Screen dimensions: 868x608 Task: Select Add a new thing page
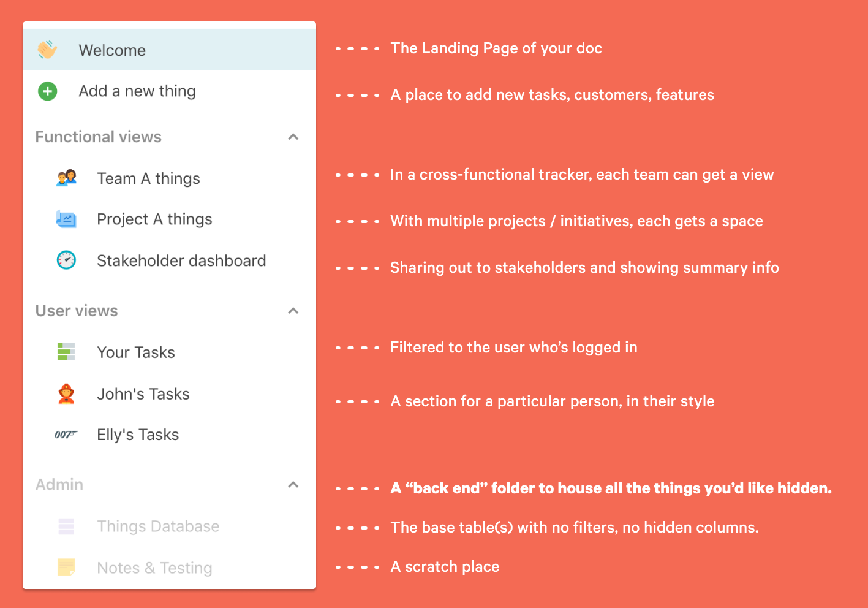(137, 91)
